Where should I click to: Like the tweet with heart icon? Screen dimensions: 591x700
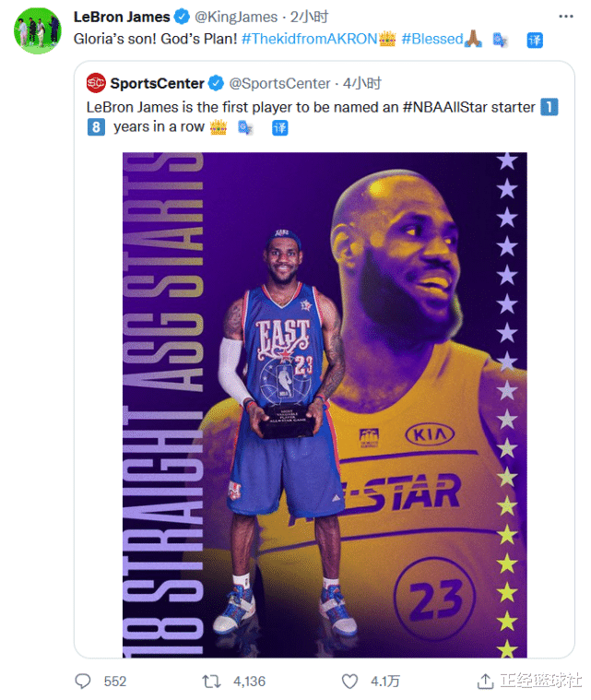[349, 682]
